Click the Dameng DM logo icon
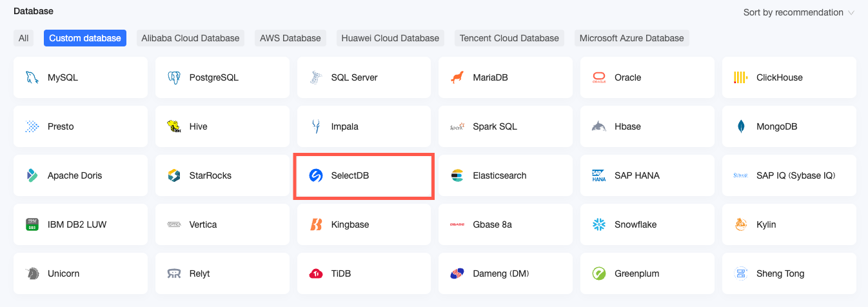Image resolution: width=868 pixels, height=307 pixels. [457, 273]
